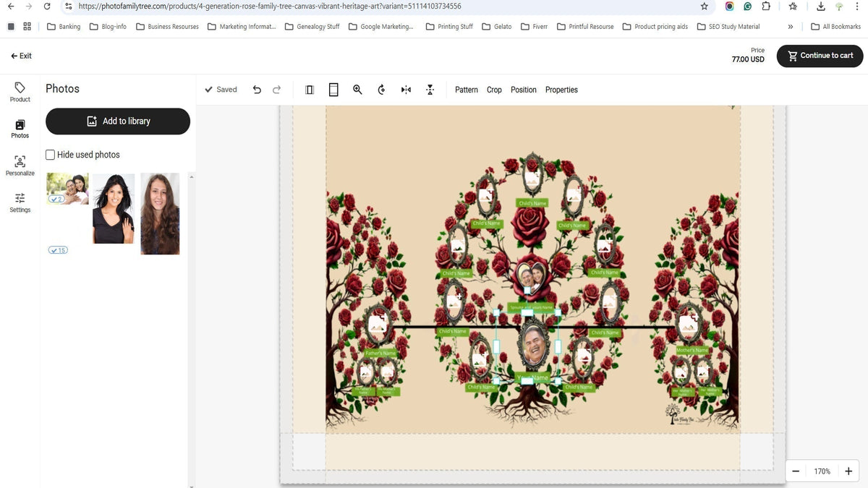The image size is (868, 488).
Task: Flip the image horizontally
Action: coord(406,90)
